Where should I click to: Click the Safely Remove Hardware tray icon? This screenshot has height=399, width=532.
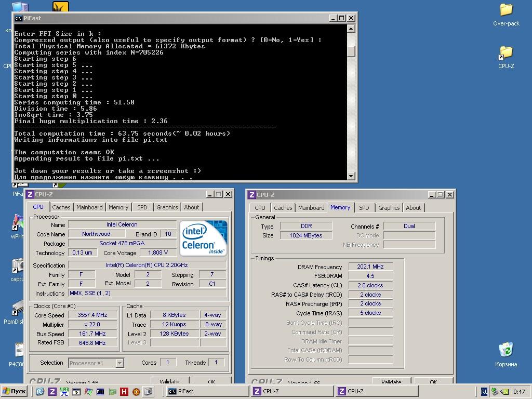(x=495, y=392)
